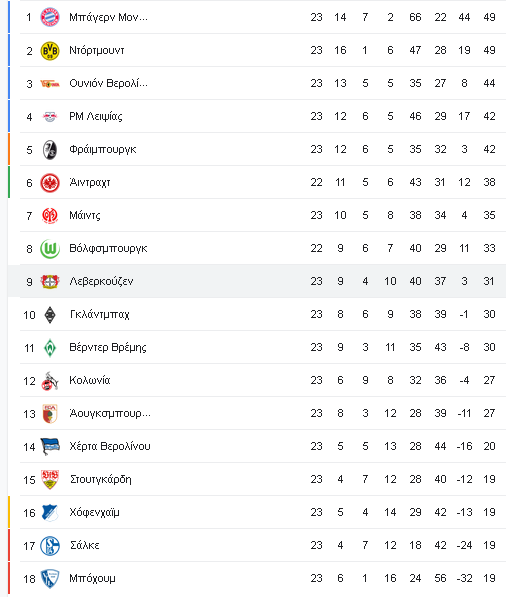Click the Köln goat crest
This screenshot has width=506, height=597.
50,381
